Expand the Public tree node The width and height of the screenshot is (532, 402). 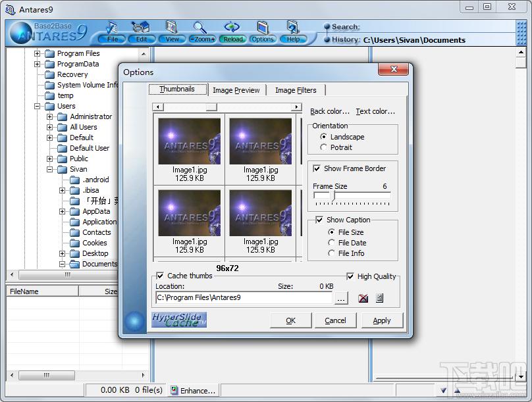click(50, 159)
